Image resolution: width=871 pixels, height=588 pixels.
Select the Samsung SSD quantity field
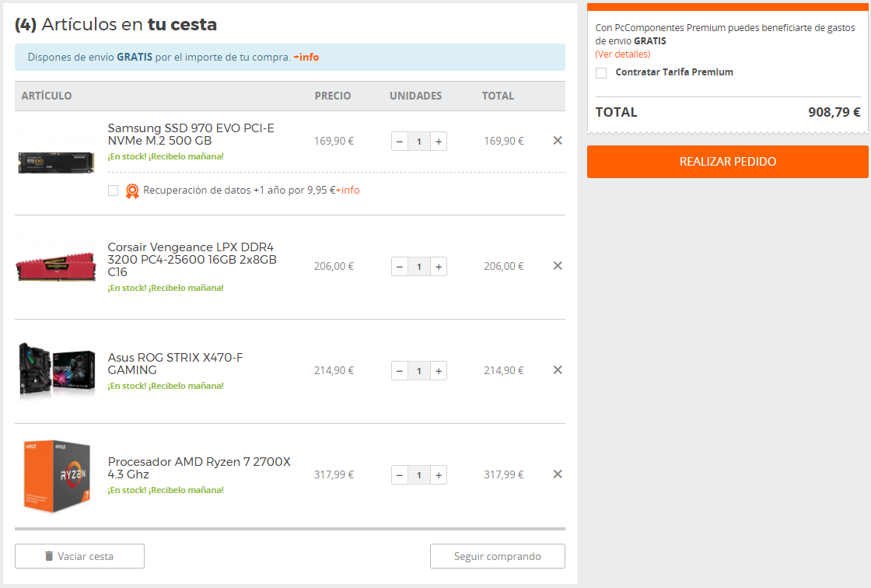[x=419, y=142]
